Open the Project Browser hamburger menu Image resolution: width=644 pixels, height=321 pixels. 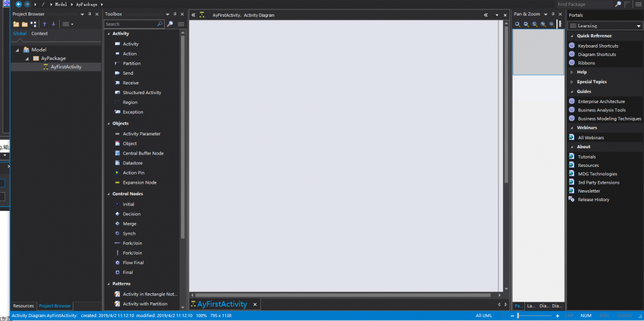click(x=68, y=24)
